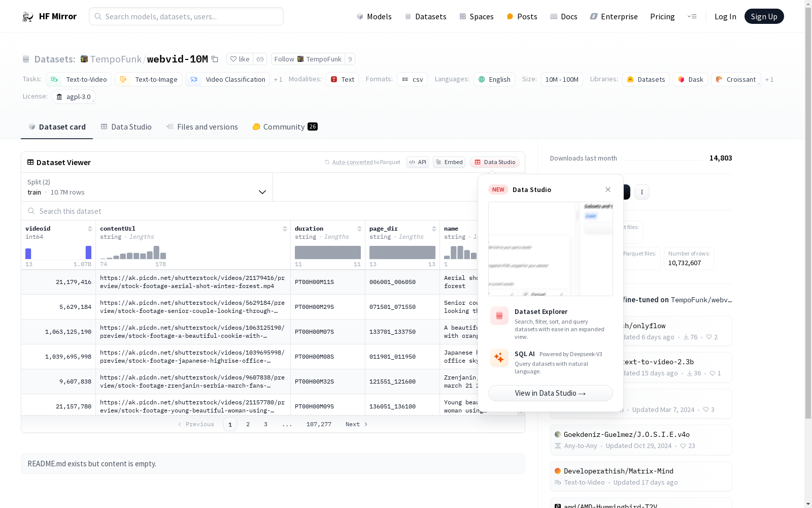Click the SQL AI sparkle icon
Screen dimensions: 812x508
[499, 358]
